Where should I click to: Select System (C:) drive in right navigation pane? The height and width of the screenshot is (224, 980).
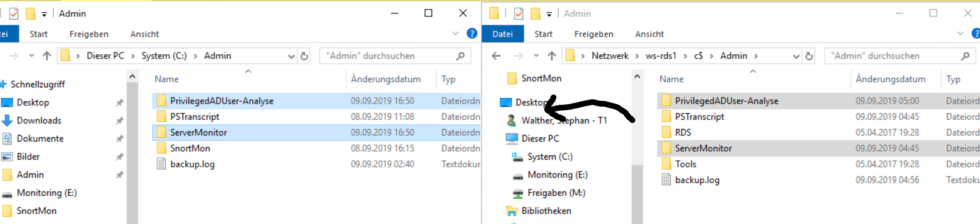point(550,157)
